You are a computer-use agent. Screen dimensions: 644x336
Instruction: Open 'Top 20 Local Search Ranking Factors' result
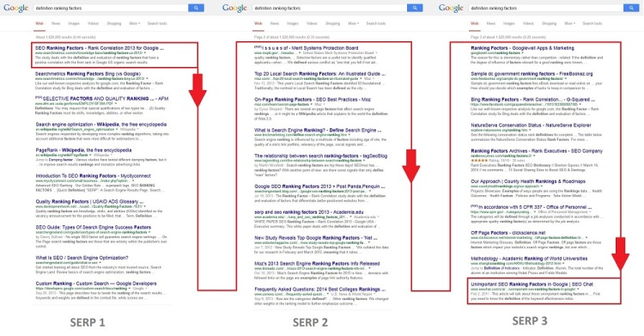coord(320,74)
